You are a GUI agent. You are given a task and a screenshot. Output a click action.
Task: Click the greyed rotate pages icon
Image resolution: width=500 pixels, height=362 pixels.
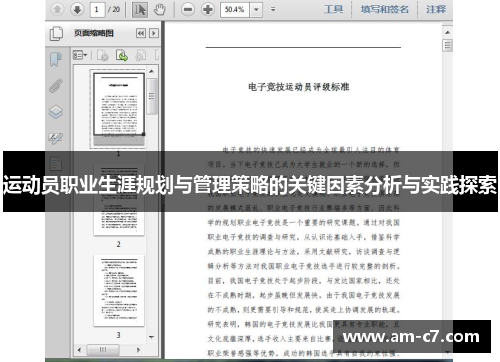[141, 55]
